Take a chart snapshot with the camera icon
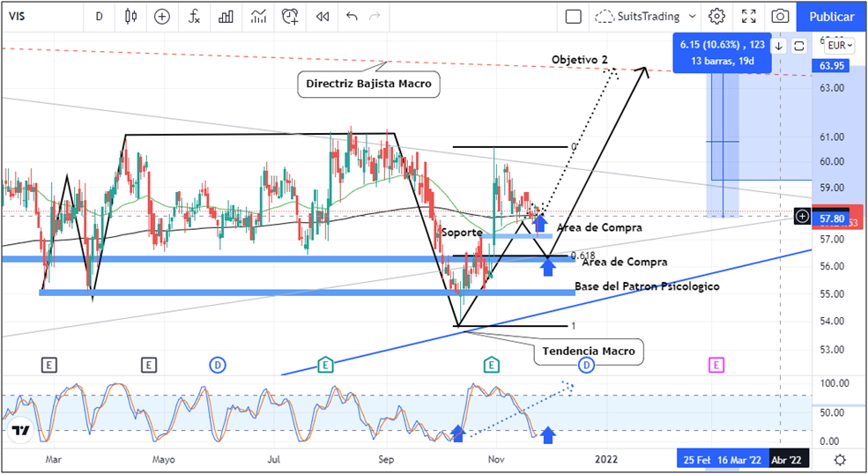 pos(780,16)
